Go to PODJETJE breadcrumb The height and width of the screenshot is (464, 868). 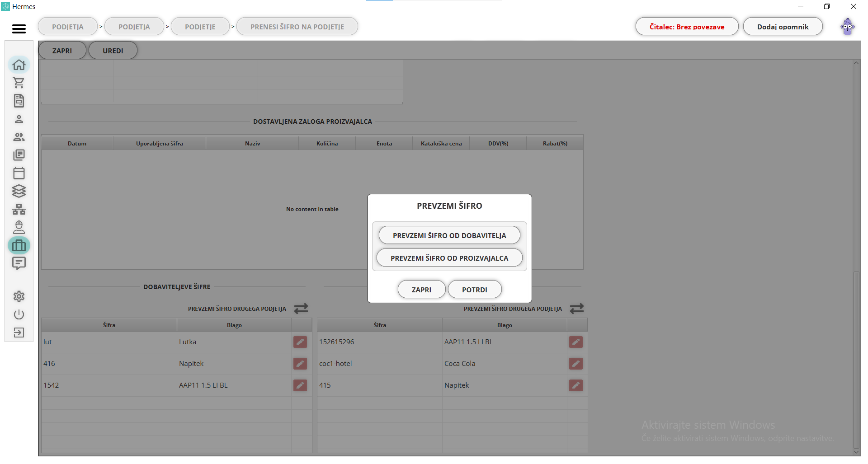click(x=200, y=27)
